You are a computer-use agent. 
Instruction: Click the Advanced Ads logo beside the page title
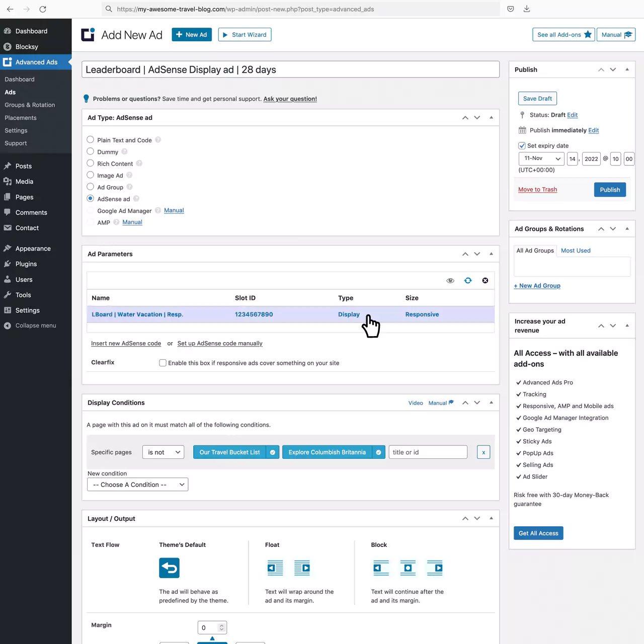[x=88, y=34]
